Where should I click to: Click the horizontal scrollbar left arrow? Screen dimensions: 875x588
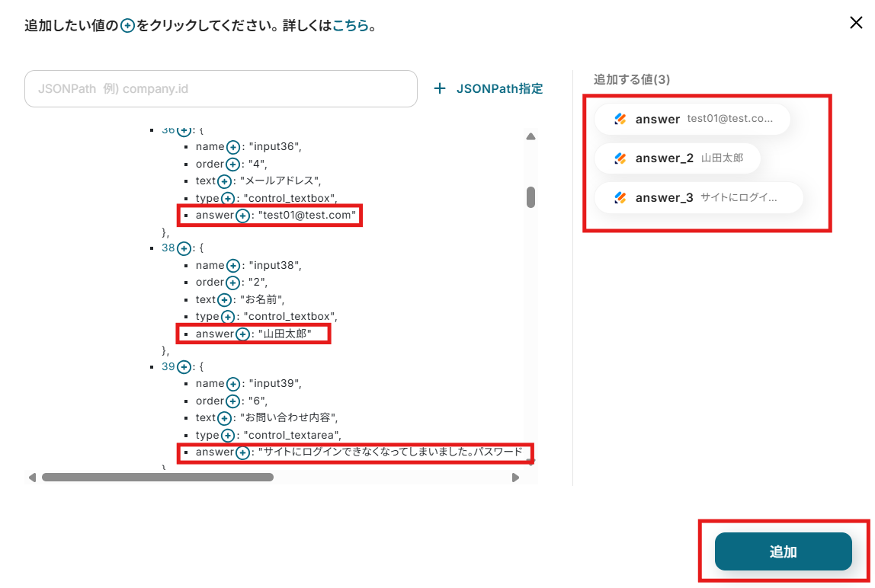pyautogui.click(x=32, y=478)
